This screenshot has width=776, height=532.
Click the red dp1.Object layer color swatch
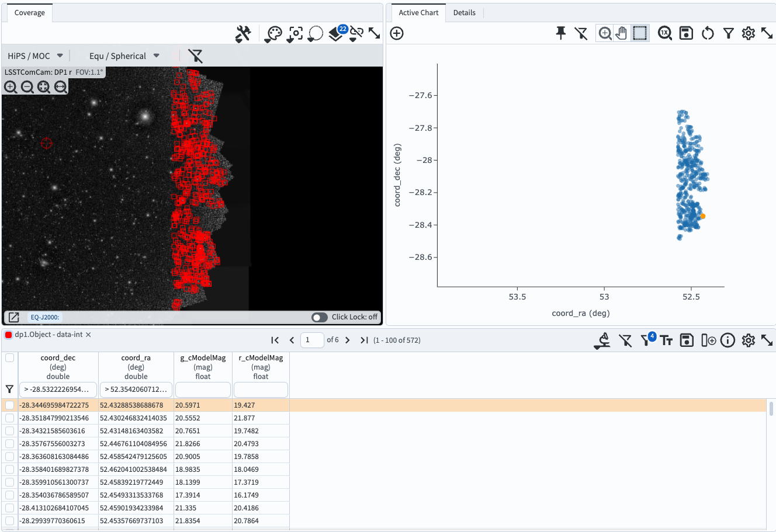click(x=9, y=335)
